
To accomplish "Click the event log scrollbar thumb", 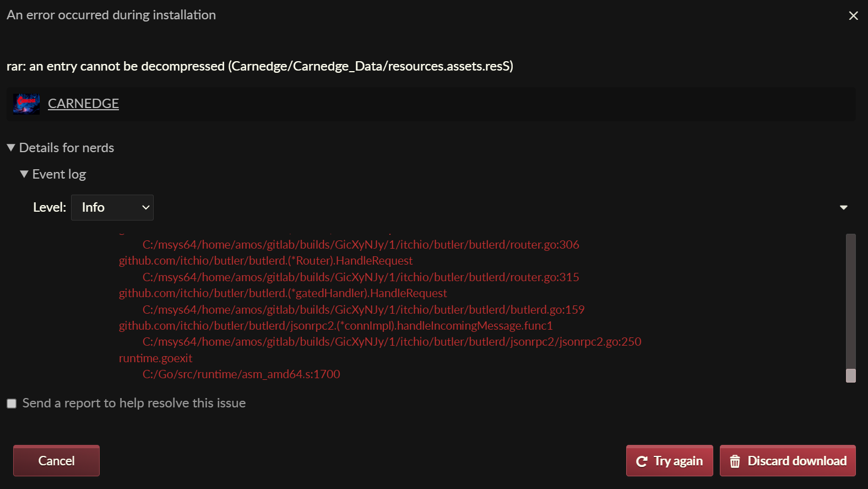I will click(x=851, y=375).
